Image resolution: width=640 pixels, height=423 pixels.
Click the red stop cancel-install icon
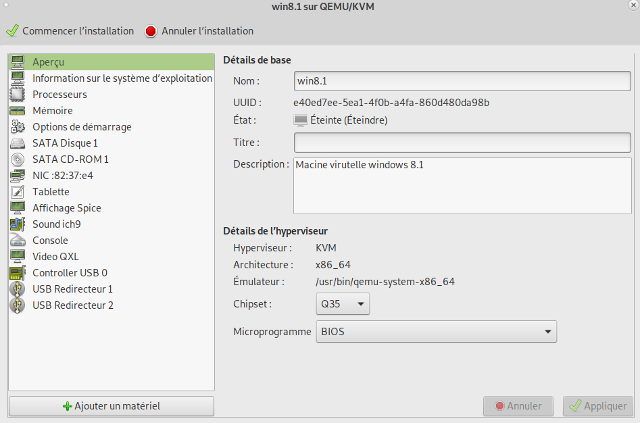click(151, 31)
